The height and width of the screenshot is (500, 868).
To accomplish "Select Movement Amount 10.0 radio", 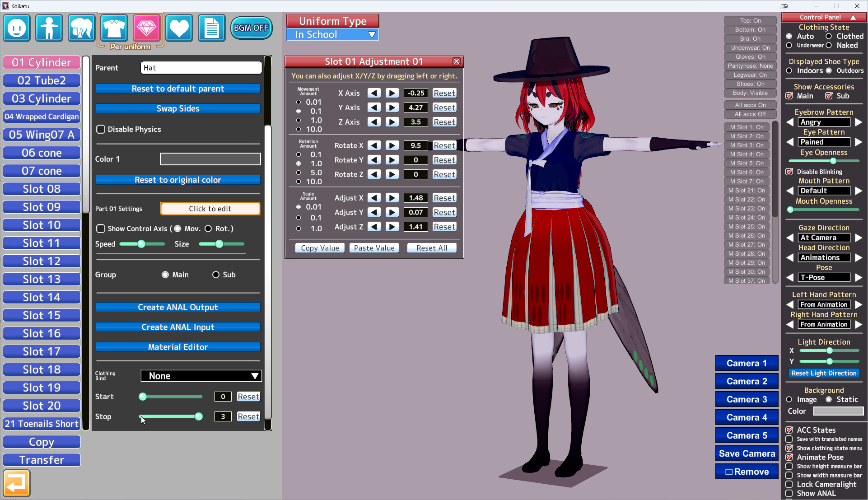I will 299,129.
